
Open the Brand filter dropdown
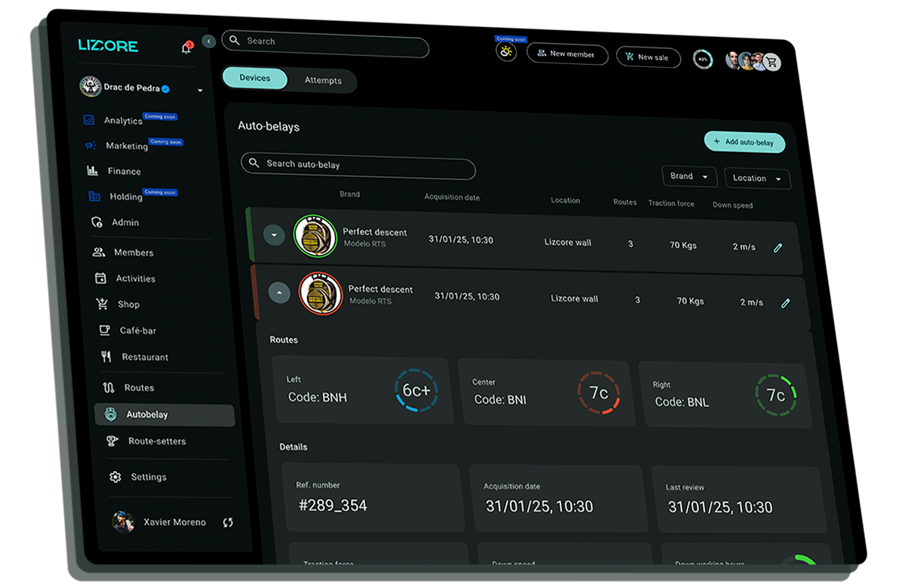point(689,176)
